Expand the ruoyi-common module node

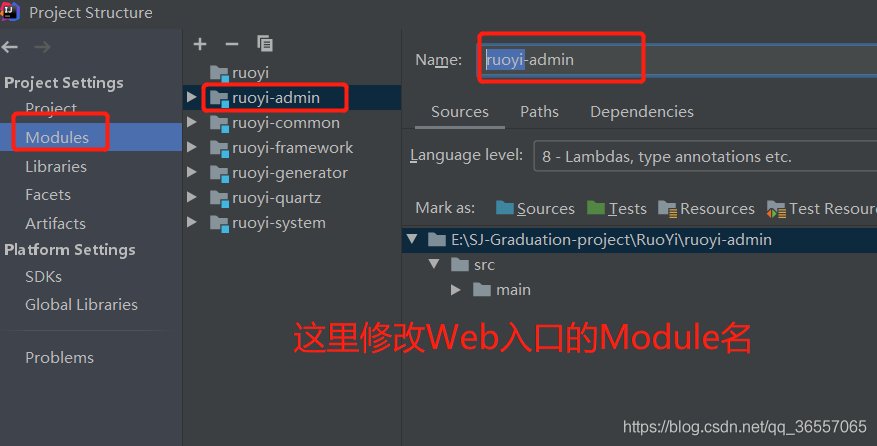(x=192, y=122)
